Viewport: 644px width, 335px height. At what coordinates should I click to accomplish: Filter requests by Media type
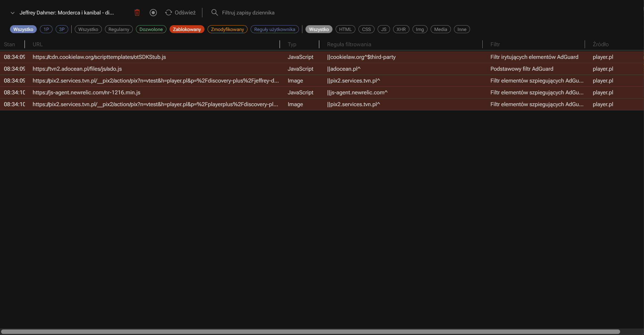tap(440, 29)
